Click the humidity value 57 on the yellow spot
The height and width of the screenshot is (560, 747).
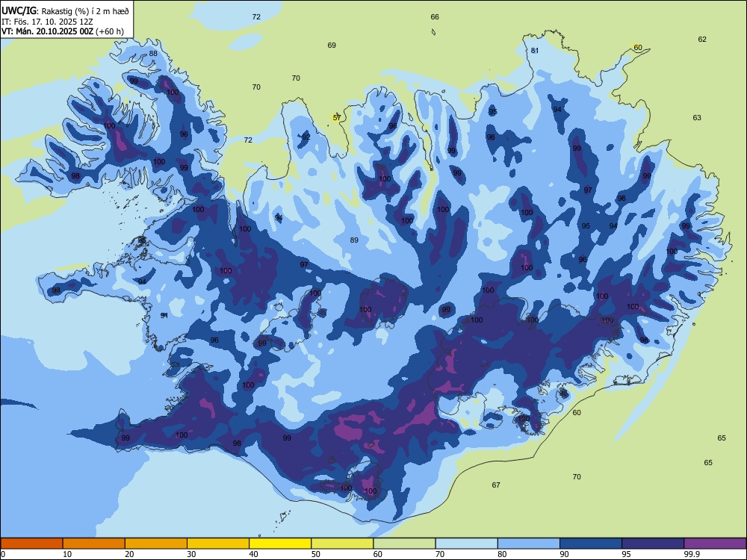[x=337, y=118]
